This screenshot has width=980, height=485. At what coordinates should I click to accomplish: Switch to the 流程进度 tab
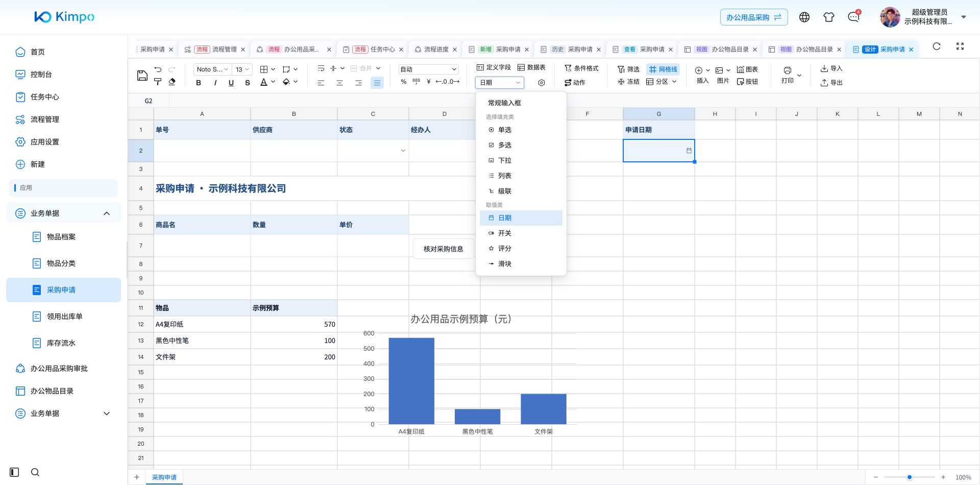click(x=435, y=50)
